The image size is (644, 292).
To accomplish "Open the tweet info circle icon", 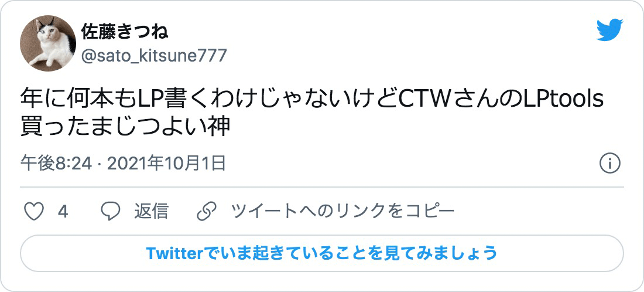I will pos(610,164).
